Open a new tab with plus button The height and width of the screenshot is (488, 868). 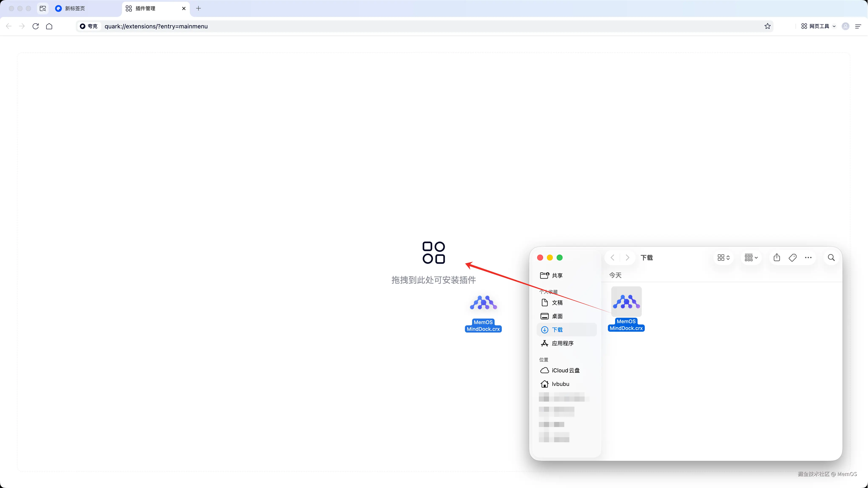pyautogui.click(x=198, y=8)
